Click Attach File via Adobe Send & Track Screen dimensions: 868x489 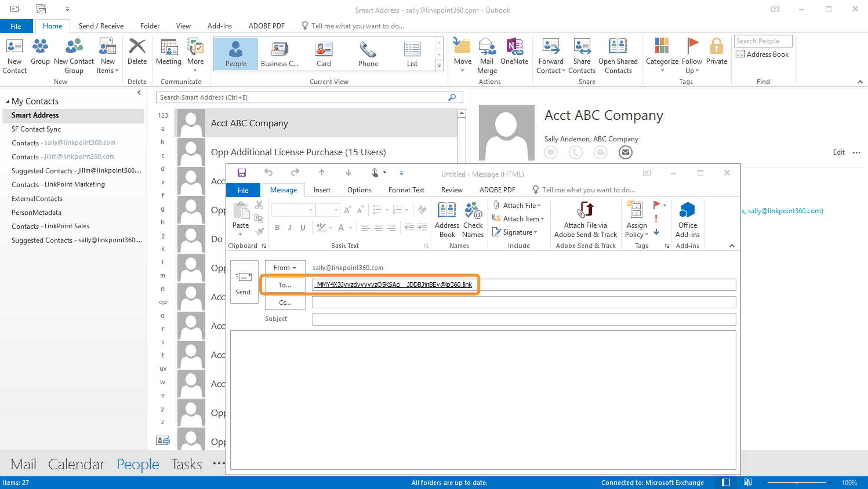[x=585, y=220]
